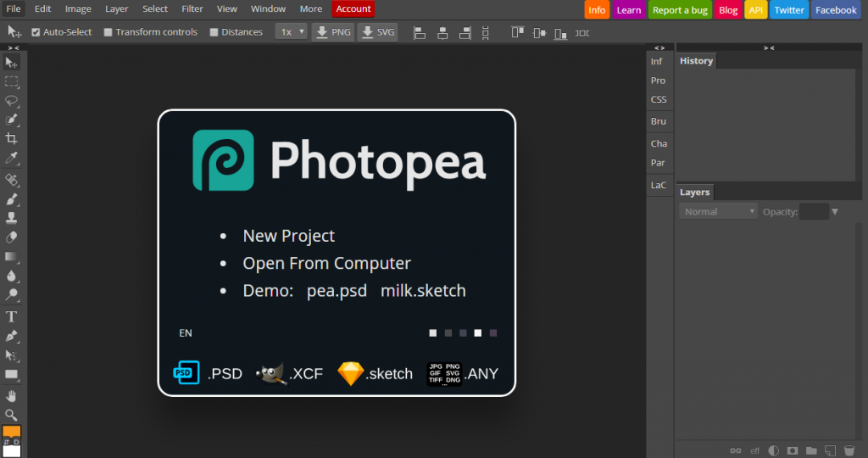The width and height of the screenshot is (868, 458).
Task: Select the Gradient tool
Action: 11,256
